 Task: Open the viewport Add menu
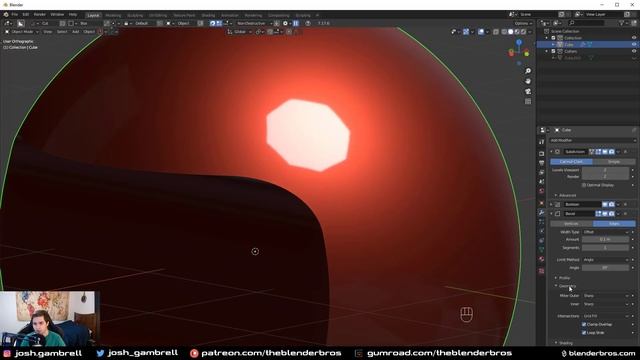tap(76, 32)
